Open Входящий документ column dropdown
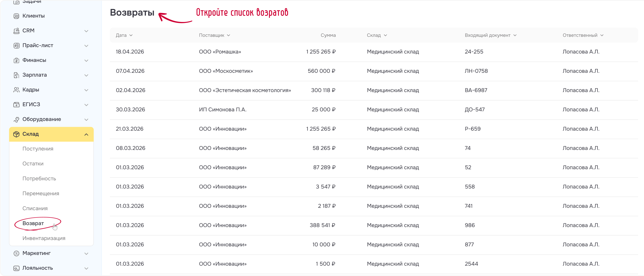 491,35
